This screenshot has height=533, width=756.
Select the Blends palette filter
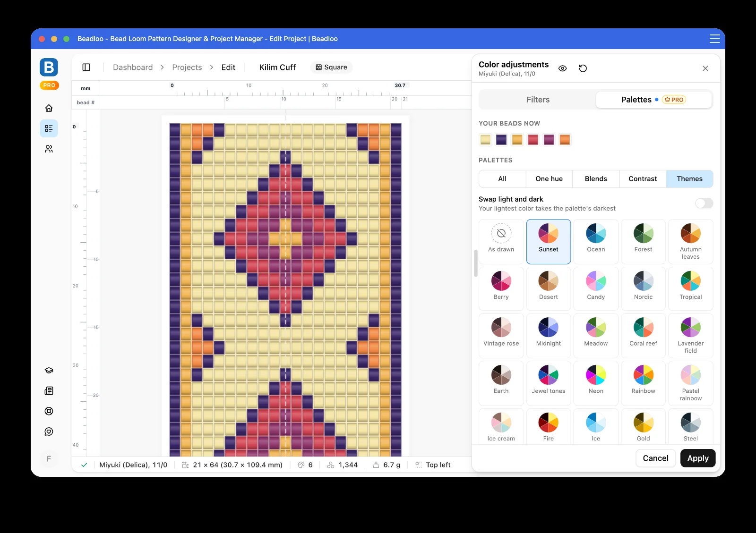[596, 179]
